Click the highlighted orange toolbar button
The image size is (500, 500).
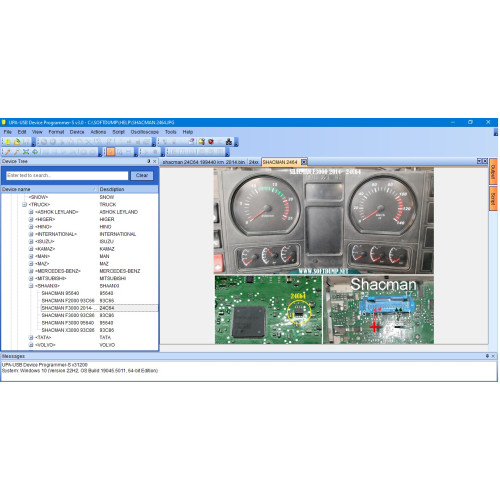[x=111, y=152]
